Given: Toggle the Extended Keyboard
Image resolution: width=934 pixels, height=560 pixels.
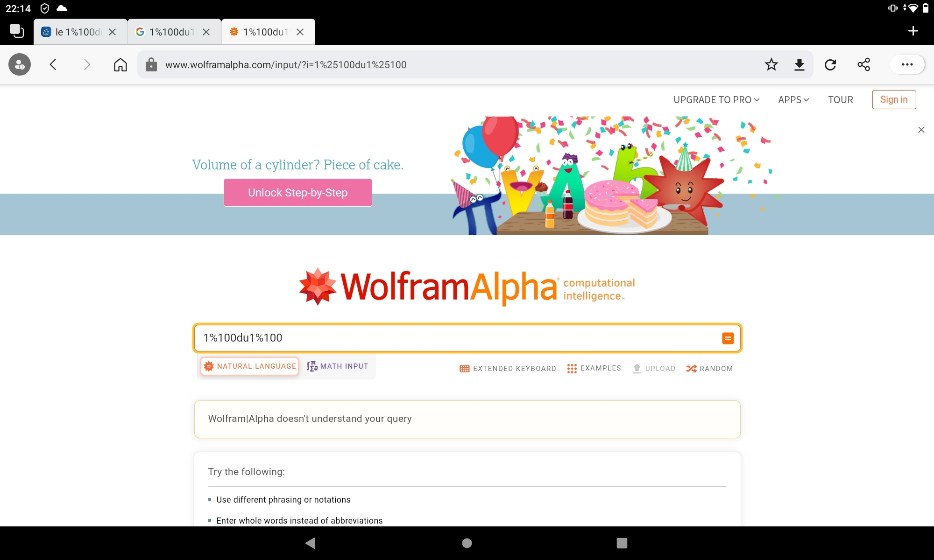Looking at the screenshot, I should click(508, 369).
